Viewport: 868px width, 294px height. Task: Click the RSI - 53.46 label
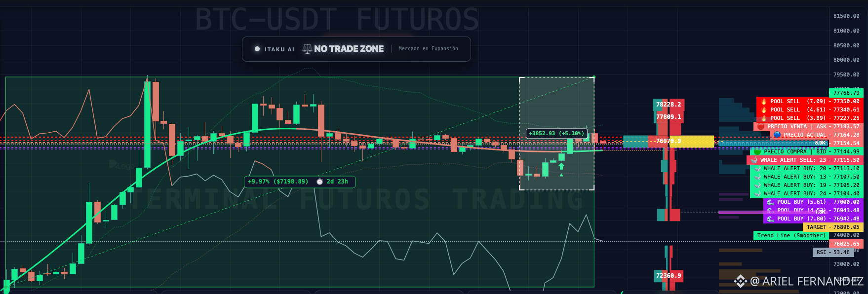point(833,252)
